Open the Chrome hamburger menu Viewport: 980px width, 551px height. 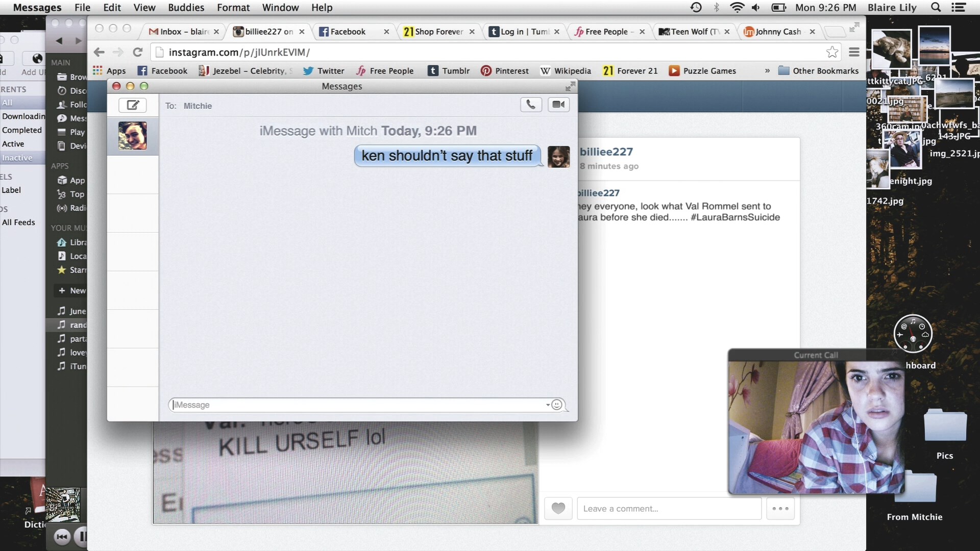click(x=854, y=52)
